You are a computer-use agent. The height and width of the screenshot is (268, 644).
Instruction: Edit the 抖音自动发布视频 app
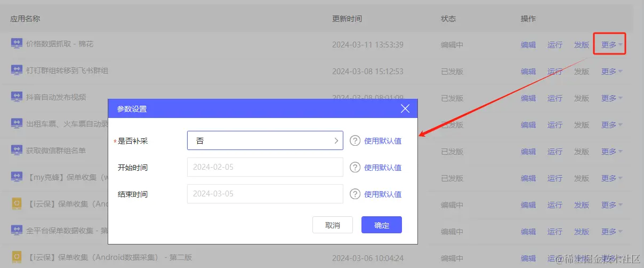(528, 98)
